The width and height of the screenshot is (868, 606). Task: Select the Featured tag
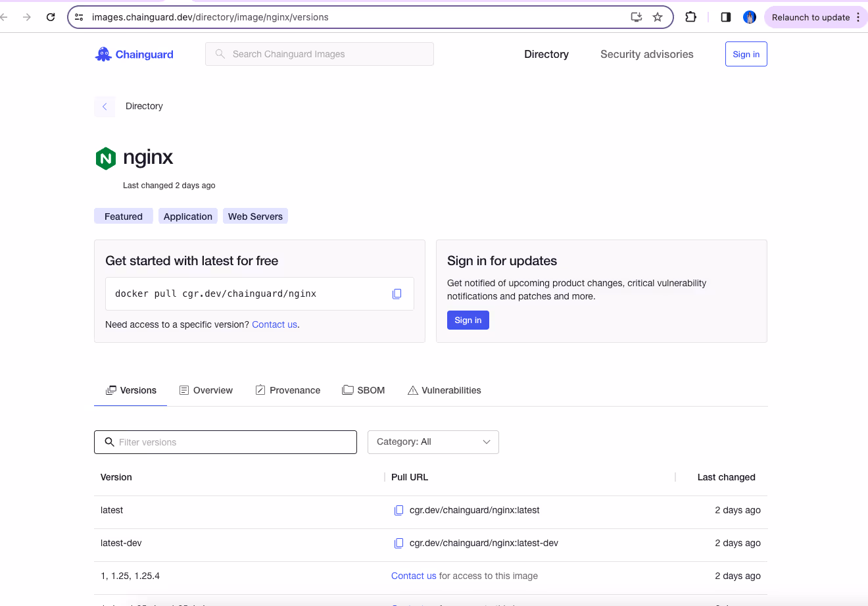click(124, 216)
